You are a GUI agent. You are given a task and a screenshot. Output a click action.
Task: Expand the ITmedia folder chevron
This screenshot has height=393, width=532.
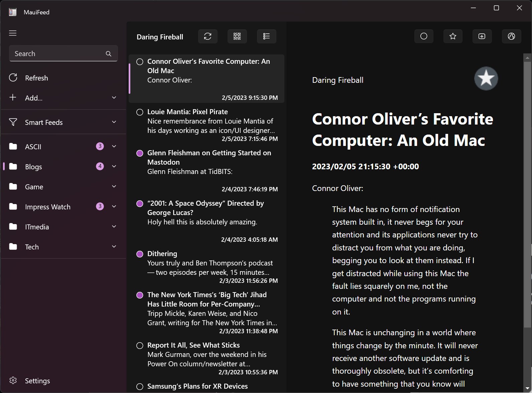(114, 226)
